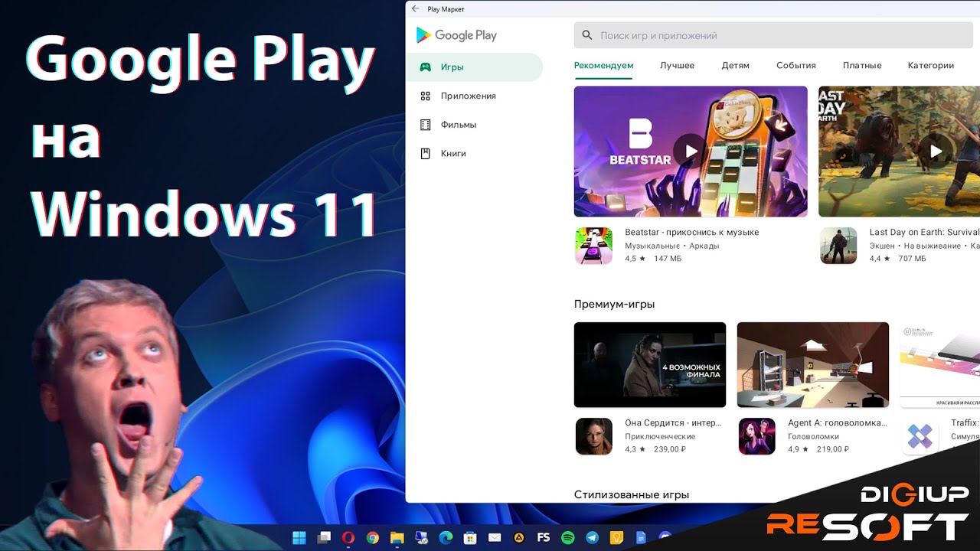Open File Explorer from the taskbar
The width and height of the screenshot is (980, 551).
397,538
